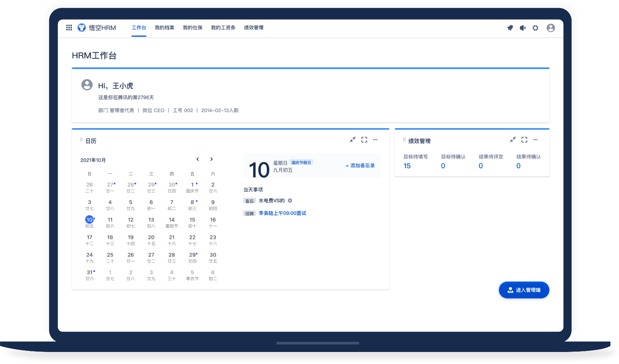Maximize the performance management panel
Screen dimensions: 619x364
[x=524, y=140]
